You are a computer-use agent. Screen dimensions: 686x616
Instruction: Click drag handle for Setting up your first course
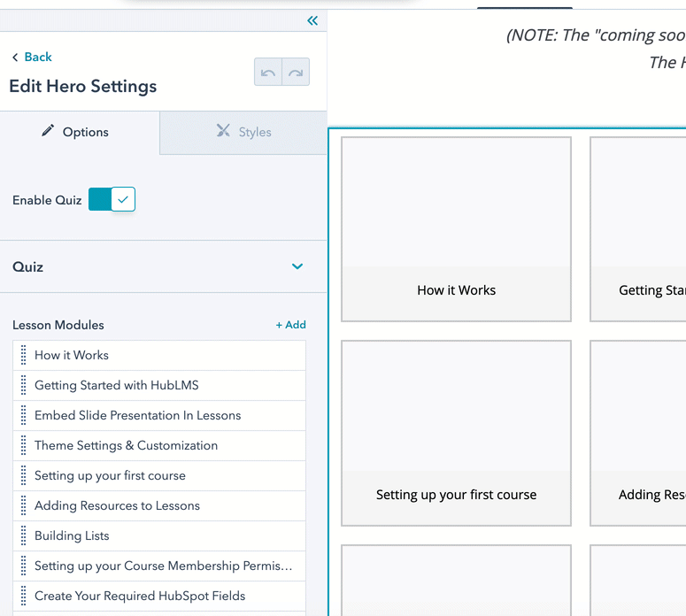tap(24, 475)
